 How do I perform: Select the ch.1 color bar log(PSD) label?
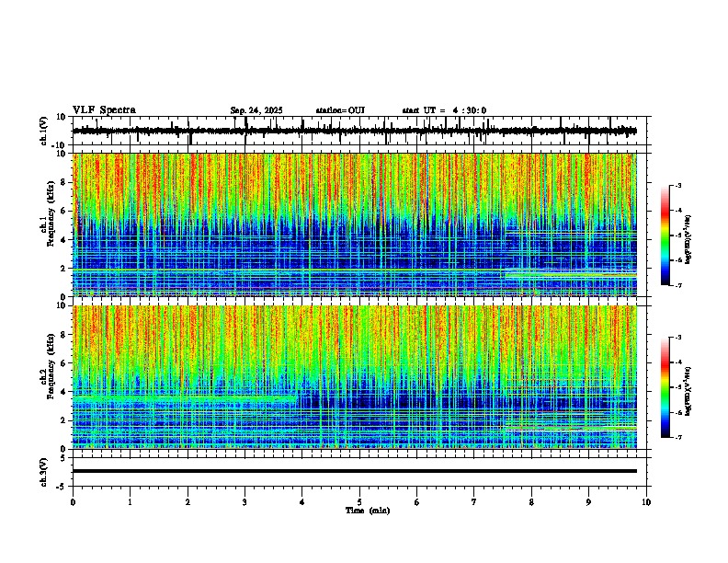point(688,239)
